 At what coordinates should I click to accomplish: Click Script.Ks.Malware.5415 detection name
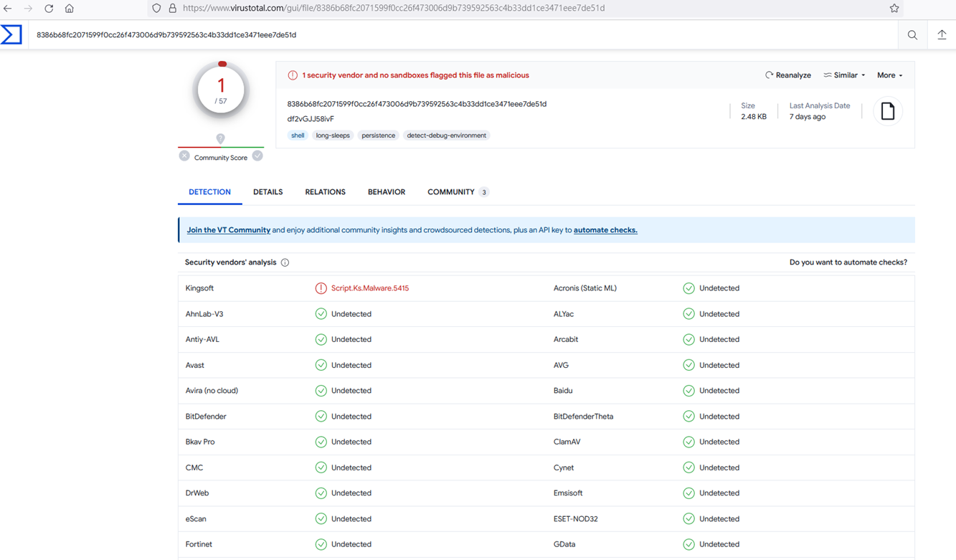[x=370, y=288]
